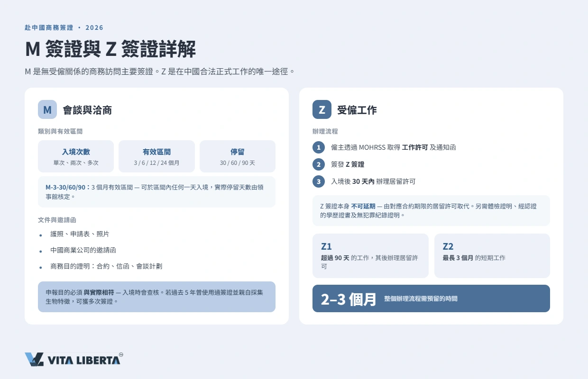
Task: Click the 會談與洽商 heading
Action: click(87, 110)
